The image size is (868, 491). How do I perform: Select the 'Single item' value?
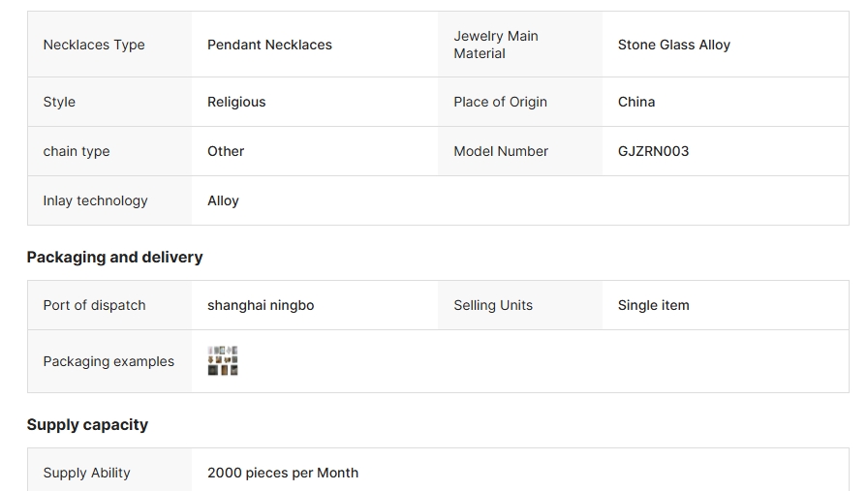[654, 305]
